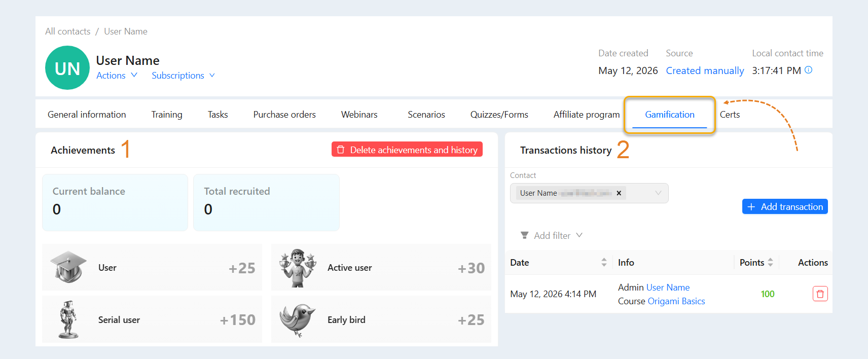Open the Origami Basics course link

[x=676, y=301]
